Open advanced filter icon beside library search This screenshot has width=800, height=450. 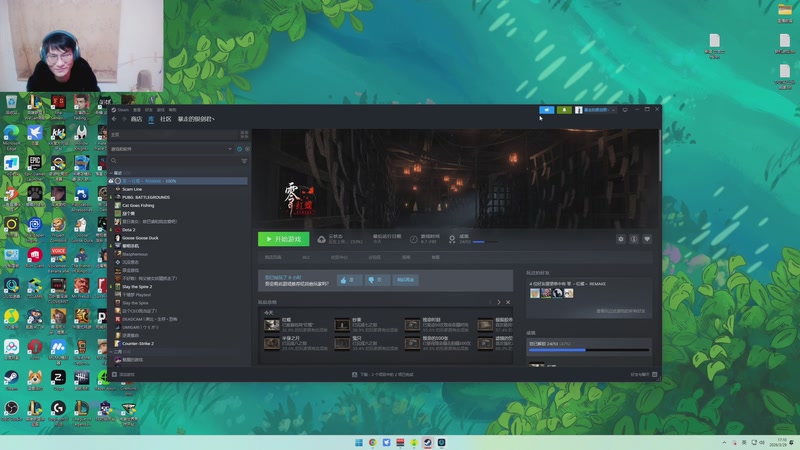[244, 161]
